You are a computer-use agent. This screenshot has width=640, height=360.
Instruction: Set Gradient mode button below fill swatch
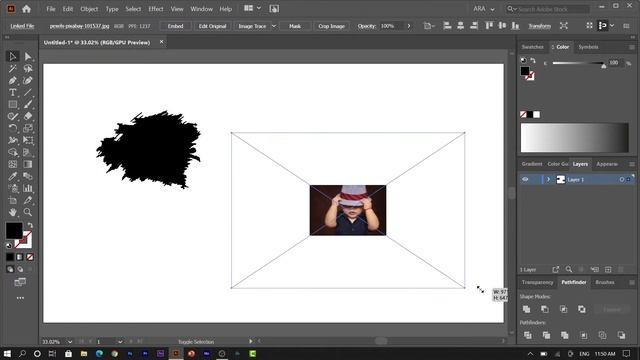pyautogui.click(x=20, y=257)
